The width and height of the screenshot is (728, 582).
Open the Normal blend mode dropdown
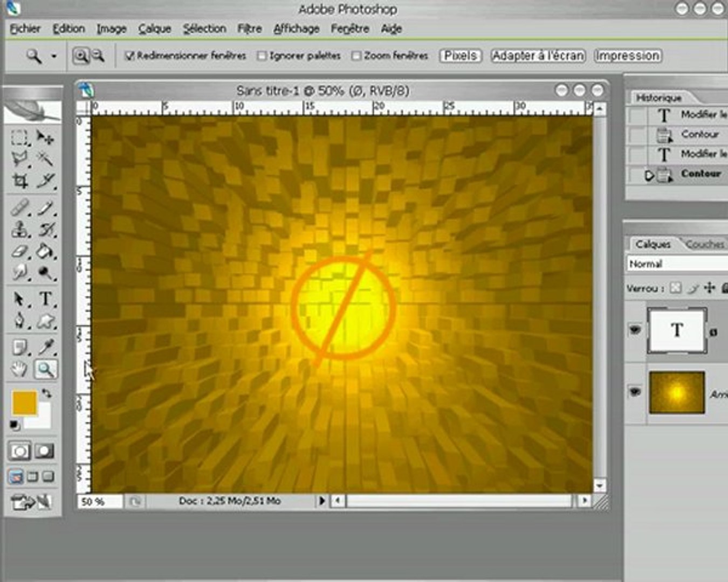(677, 264)
